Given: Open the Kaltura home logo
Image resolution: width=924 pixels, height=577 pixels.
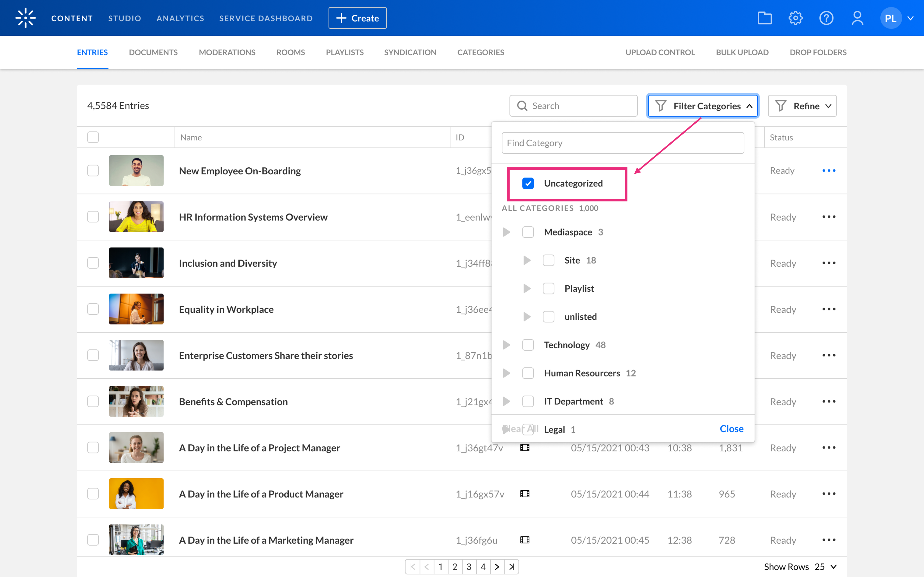Looking at the screenshot, I should 25,17.
